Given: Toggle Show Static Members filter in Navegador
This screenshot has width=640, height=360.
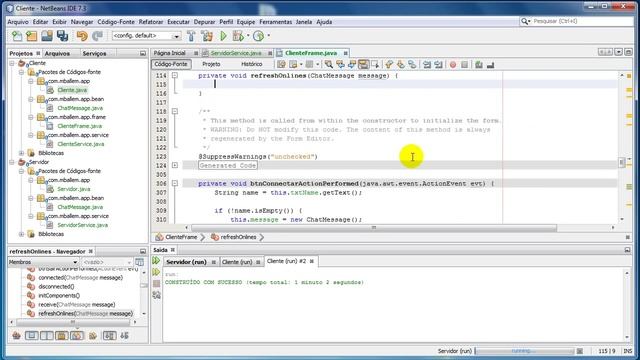Looking at the screenshot, I should [47, 336].
